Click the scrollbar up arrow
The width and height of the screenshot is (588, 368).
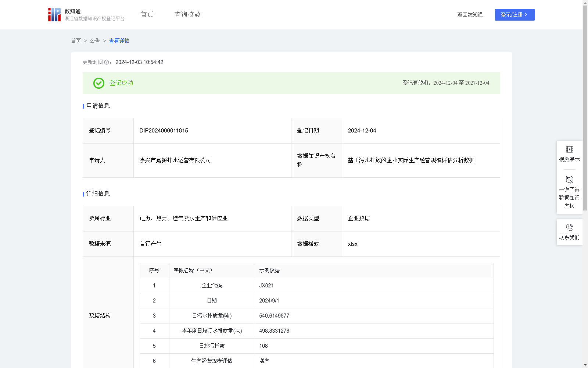tap(585, 3)
